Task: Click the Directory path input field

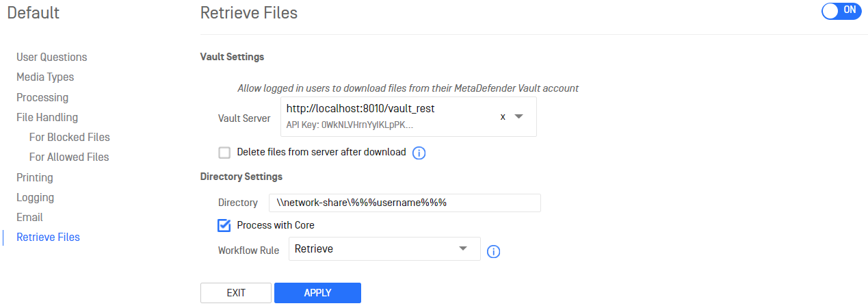Action: click(405, 203)
